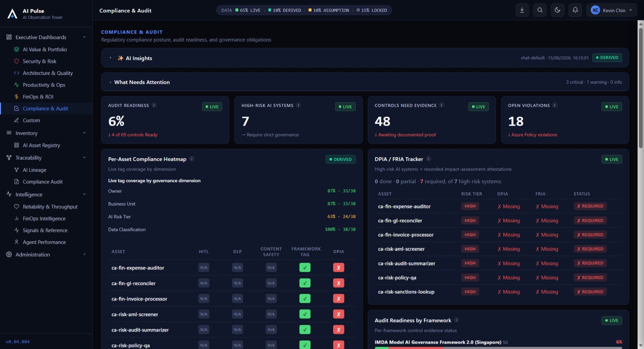Click LIVE badge on Audit Readiness card
The image size is (644, 349).
212,107
